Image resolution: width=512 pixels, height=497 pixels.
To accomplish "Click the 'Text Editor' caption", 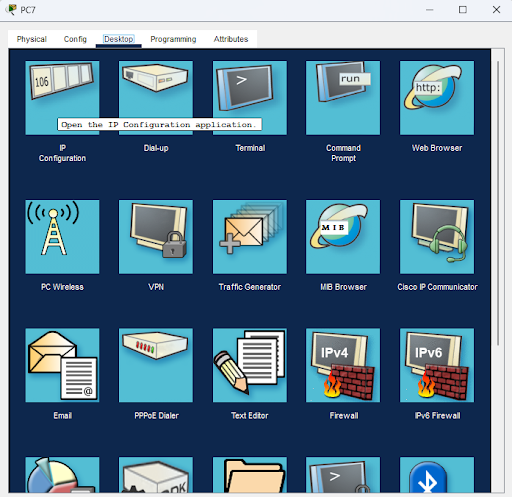I will tap(250, 416).
